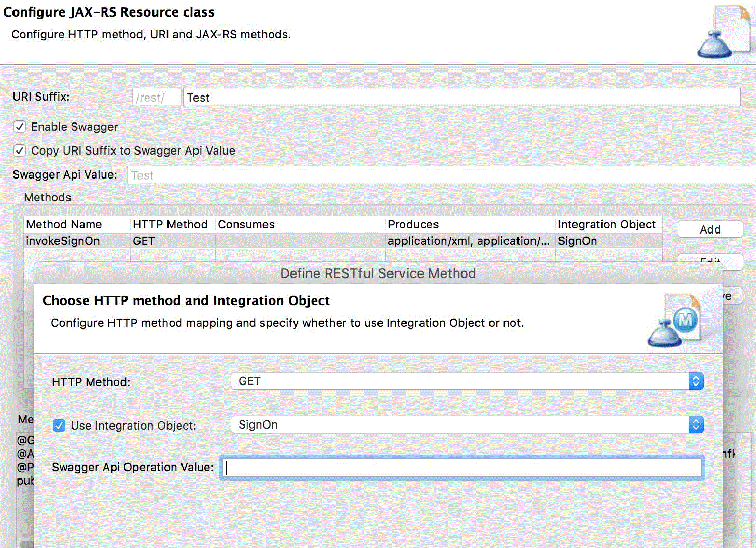This screenshot has width=756, height=548.
Task: Click the Consumes column header
Action: click(299, 224)
